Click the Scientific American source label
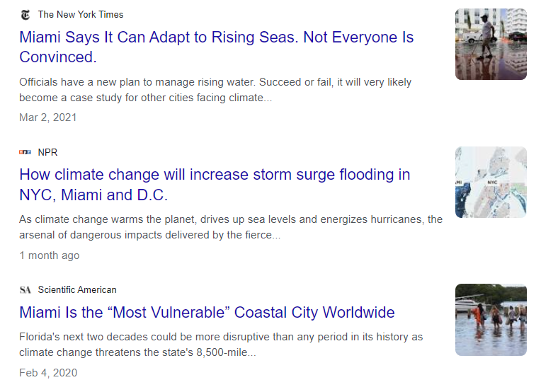This screenshot has width=541, height=392. tap(77, 289)
